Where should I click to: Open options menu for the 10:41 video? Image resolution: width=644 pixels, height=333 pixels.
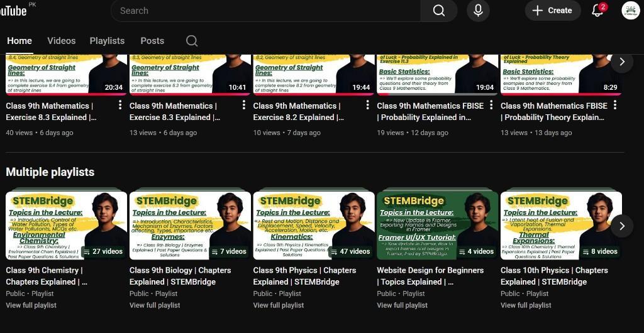pos(243,105)
